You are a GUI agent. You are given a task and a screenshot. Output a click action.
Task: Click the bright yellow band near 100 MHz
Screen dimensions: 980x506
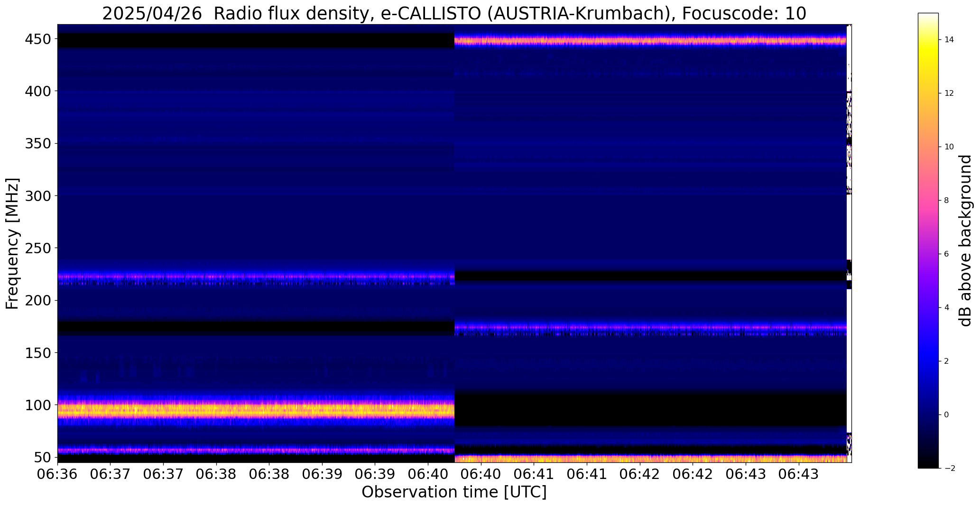click(256, 410)
